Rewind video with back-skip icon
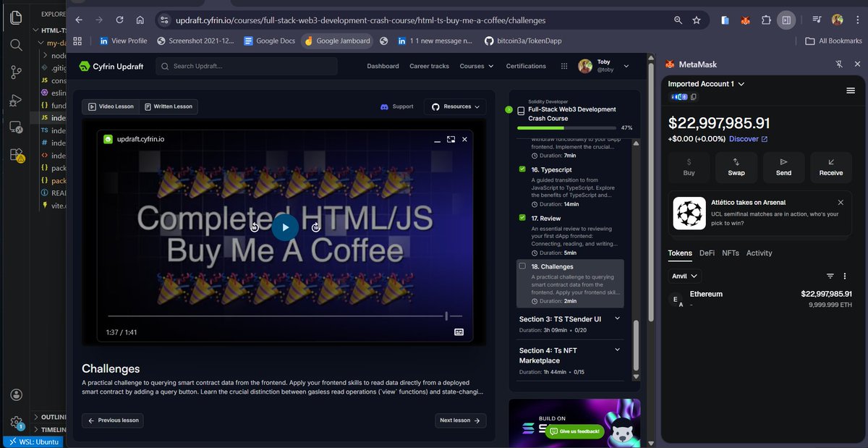Image resolution: width=868 pixels, height=448 pixels. pyautogui.click(x=255, y=227)
